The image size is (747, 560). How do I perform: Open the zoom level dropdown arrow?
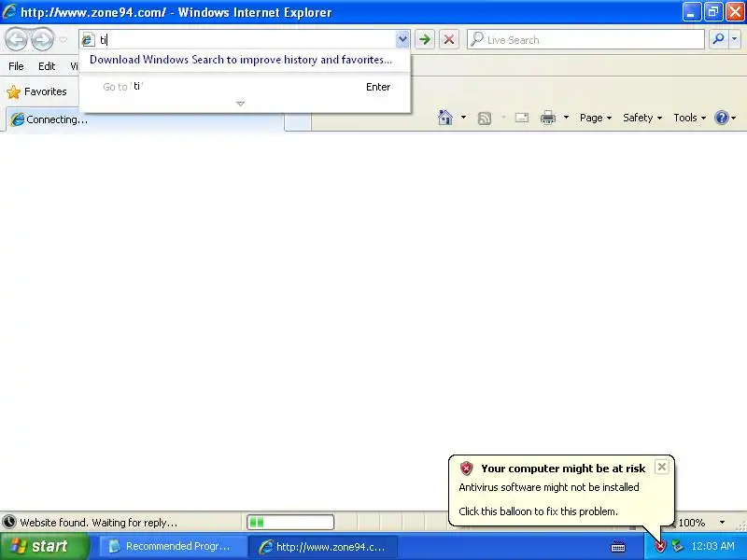point(722,523)
